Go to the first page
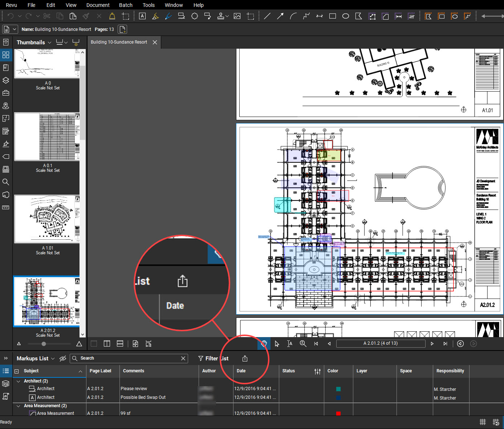This screenshot has height=429, width=504. (x=316, y=344)
